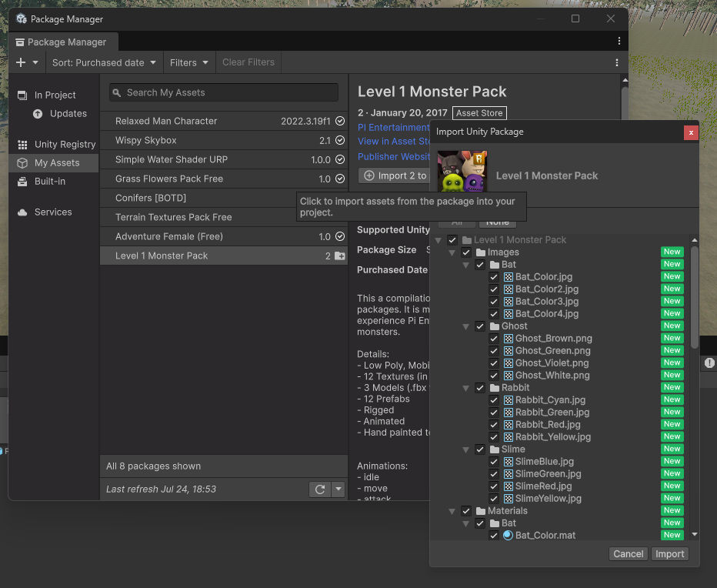This screenshot has width=717, height=588.
Task: Click the Search My Assets field
Action: pos(223,92)
